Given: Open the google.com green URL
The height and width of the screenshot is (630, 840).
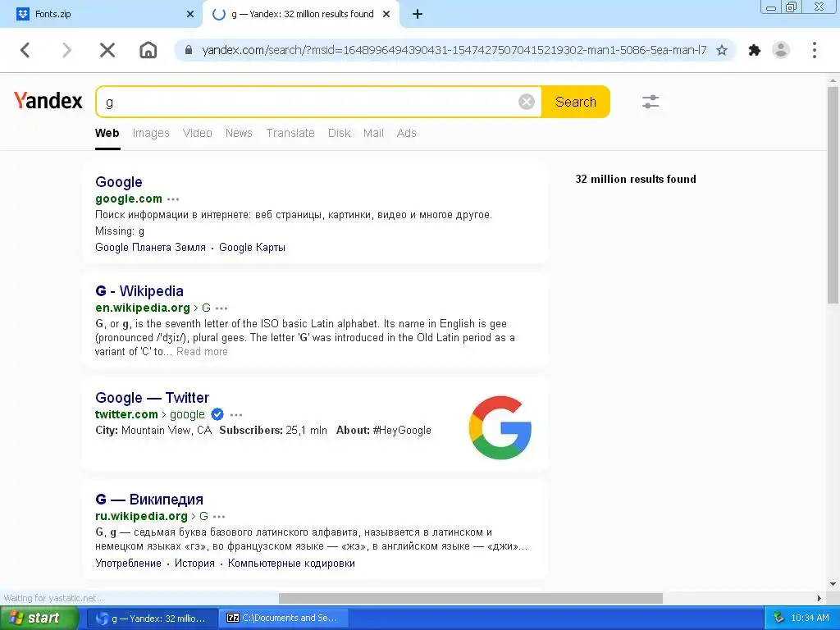Looking at the screenshot, I should (x=129, y=199).
